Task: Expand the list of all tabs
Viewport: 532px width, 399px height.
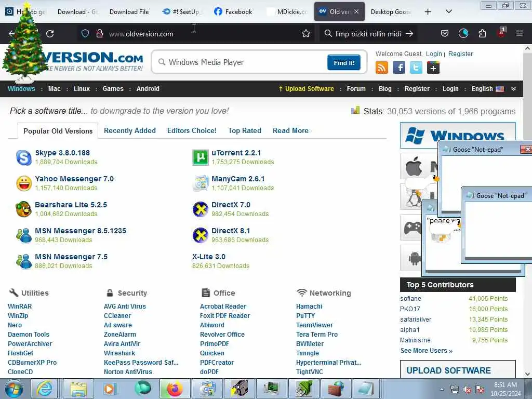Action: pos(448,11)
